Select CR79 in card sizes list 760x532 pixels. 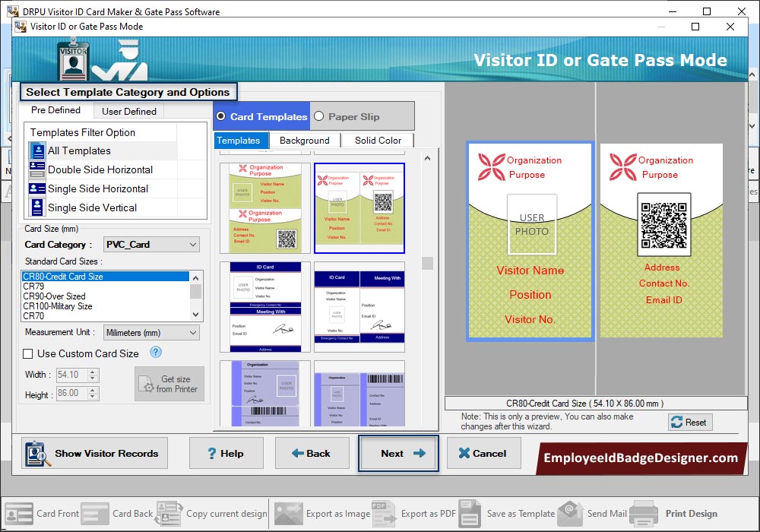coord(105,287)
